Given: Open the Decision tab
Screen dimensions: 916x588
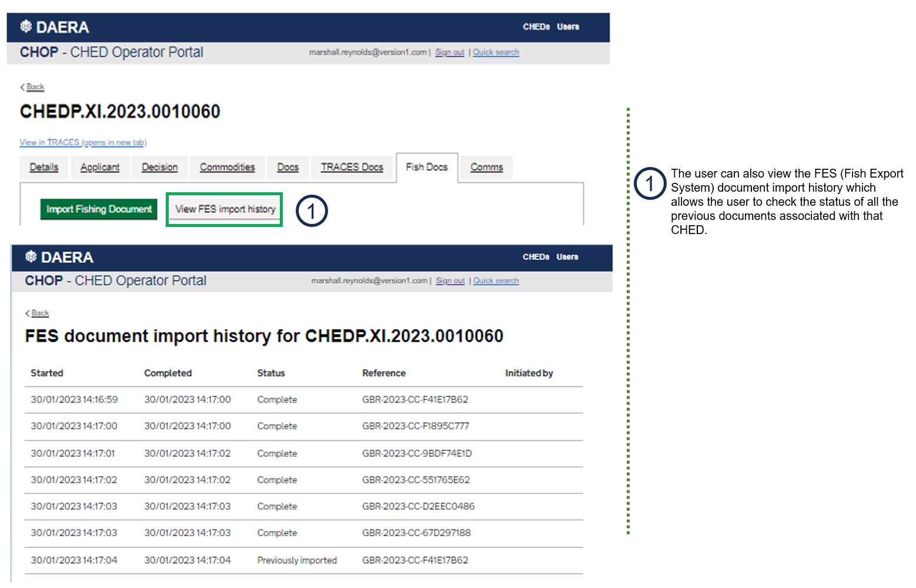Looking at the screenshot, I should click(x=159, y=167).
